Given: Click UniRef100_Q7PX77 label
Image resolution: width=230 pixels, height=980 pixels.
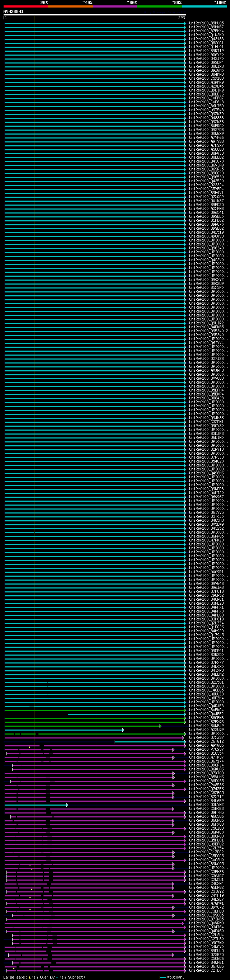Looking at the screenshot, I should [206, 663].
